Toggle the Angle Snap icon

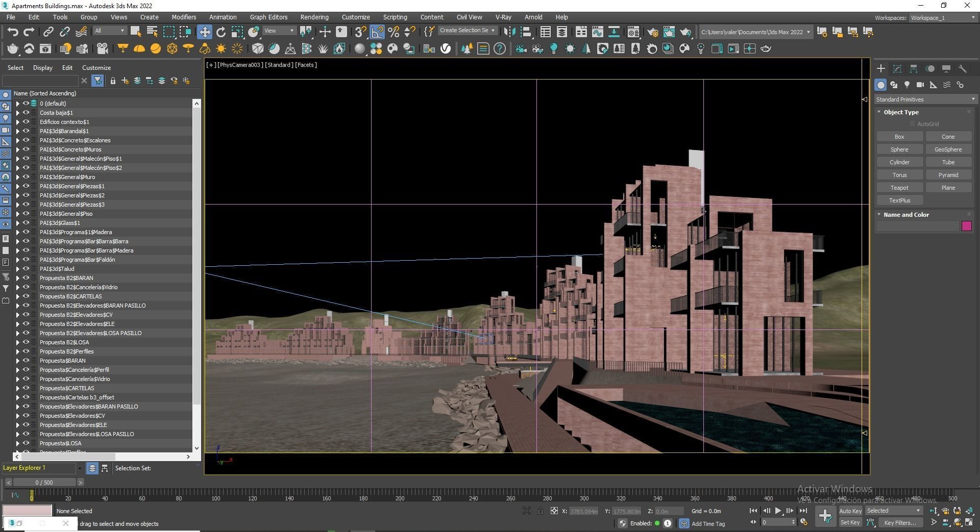tap(377, 32)
